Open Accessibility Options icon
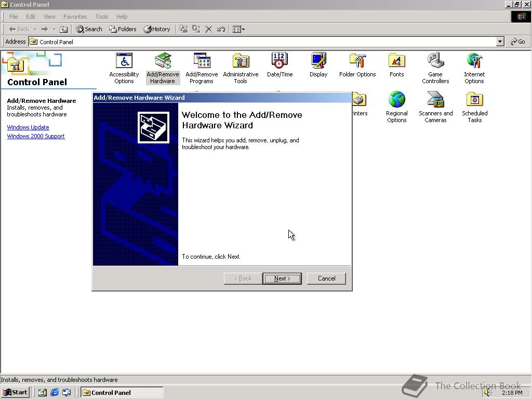 click(124, 68)
